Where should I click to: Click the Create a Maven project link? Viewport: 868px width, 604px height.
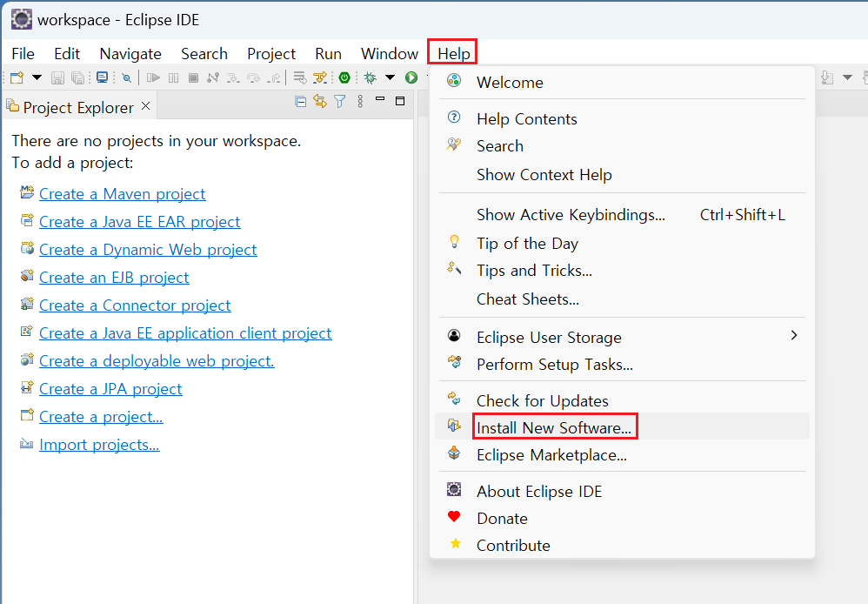click(x=122, y=194)
